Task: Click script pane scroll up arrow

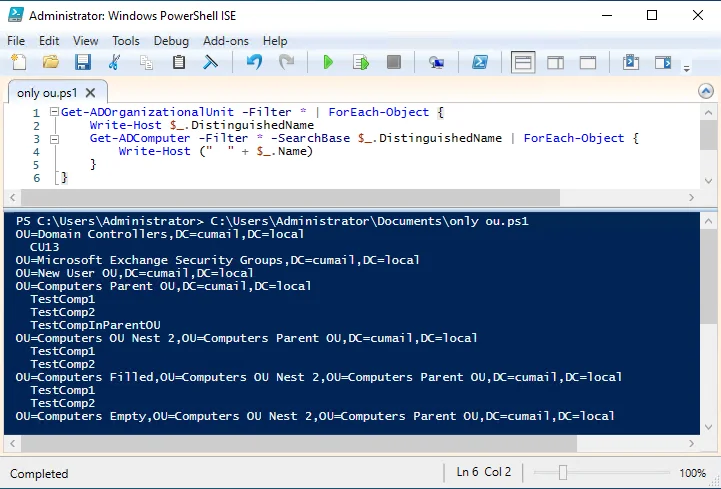Action: tap(708, 113)
